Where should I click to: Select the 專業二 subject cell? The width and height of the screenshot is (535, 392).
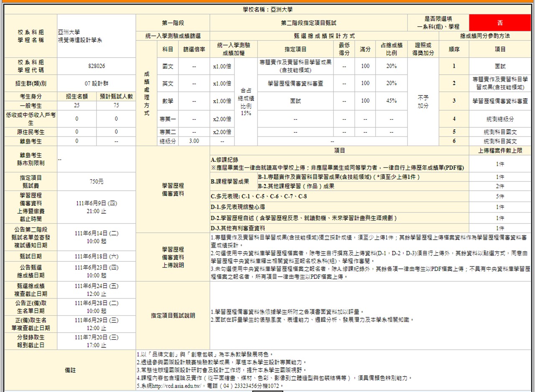[x=168, y=132]
